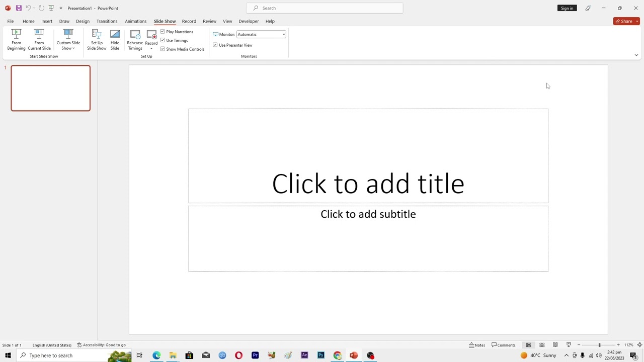Viewport: 644px width, 362px height.
Task: Save the presentation using the quick access icon
Action: click(19, 8)
